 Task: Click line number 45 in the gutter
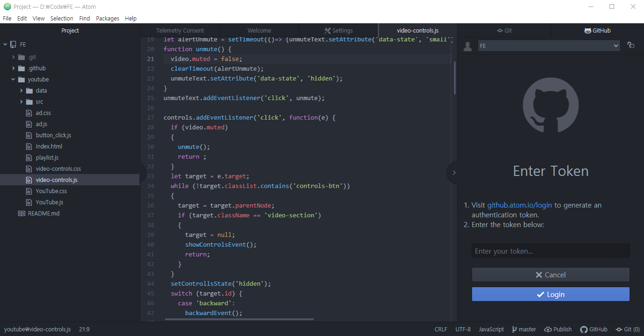(x=150, y=294)
